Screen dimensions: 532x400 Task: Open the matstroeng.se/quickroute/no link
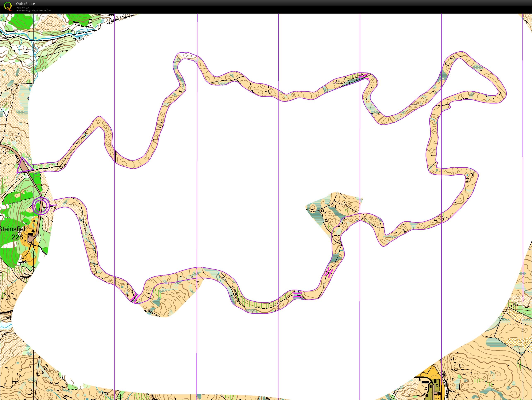33,11
